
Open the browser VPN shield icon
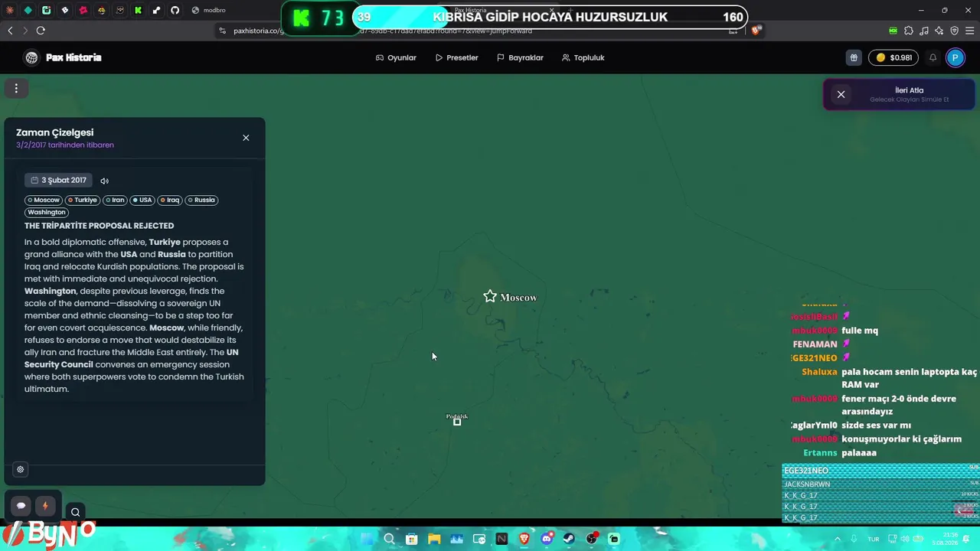pyautogui.click(x=954, y=31)
